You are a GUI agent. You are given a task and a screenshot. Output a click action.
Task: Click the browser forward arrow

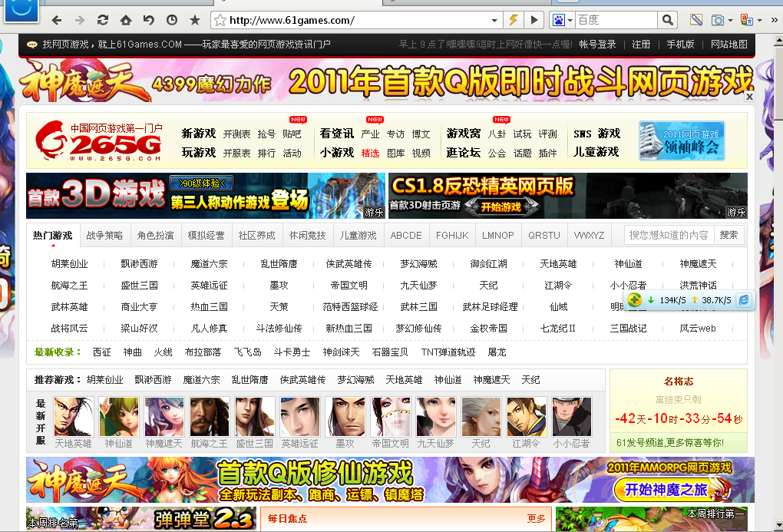click(x=79, y=20)
